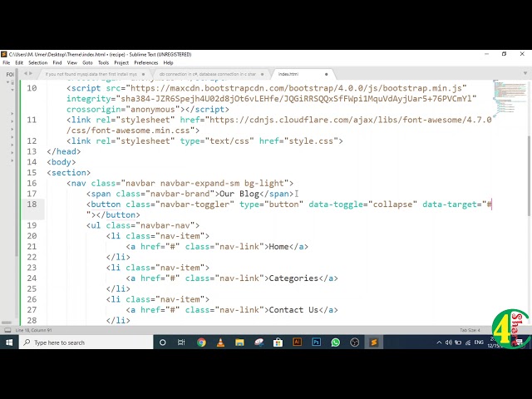532x399 pixels.
Task: Click 'style.css' in line 12
Action: [311, 140]
